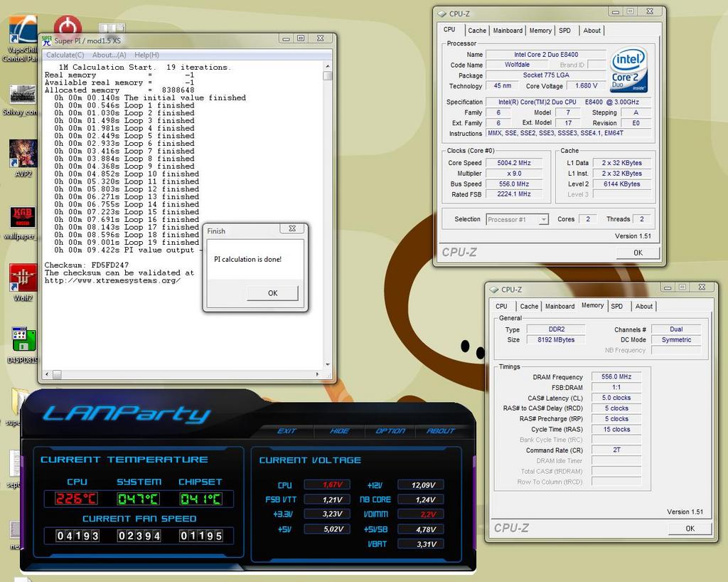Screen dimensions: 728x582
Task: Click the LANParty CPU temperature readout
Action: point(77,499)
